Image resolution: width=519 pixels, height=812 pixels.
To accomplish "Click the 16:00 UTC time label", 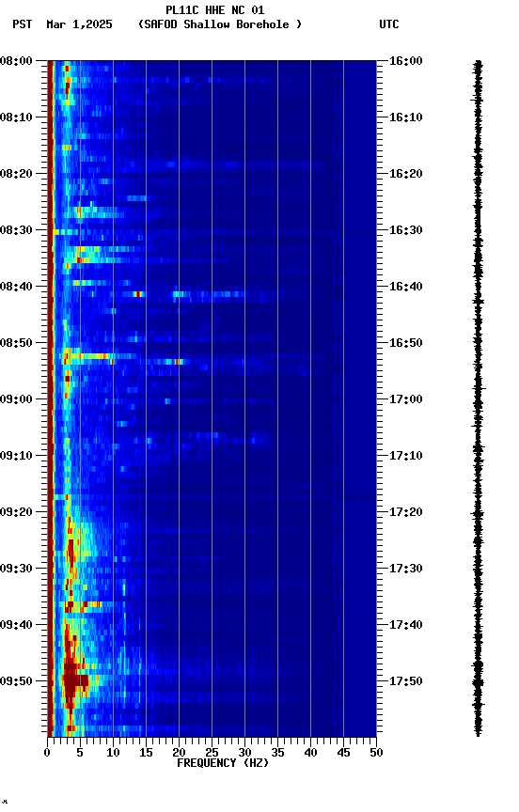I will [x=406, y=61].
